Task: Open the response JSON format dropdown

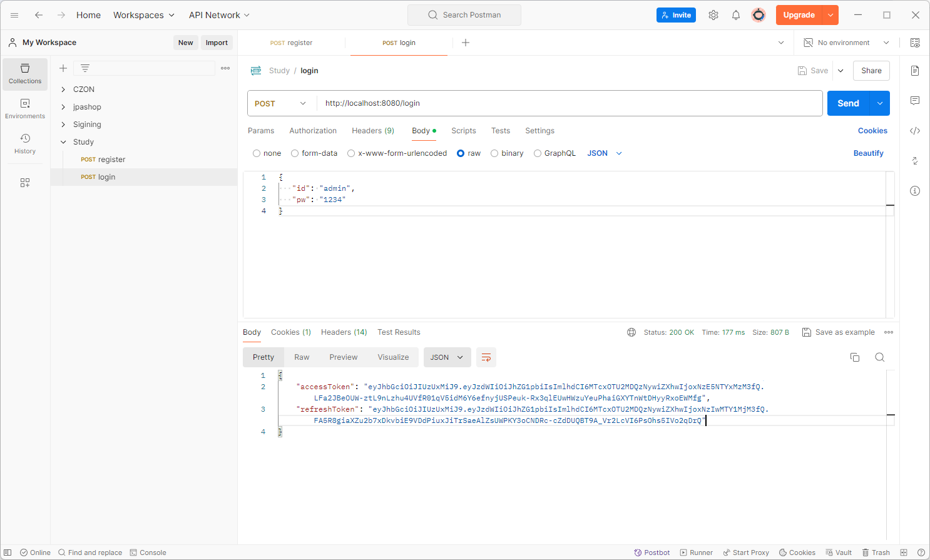Action: (447, 357)
